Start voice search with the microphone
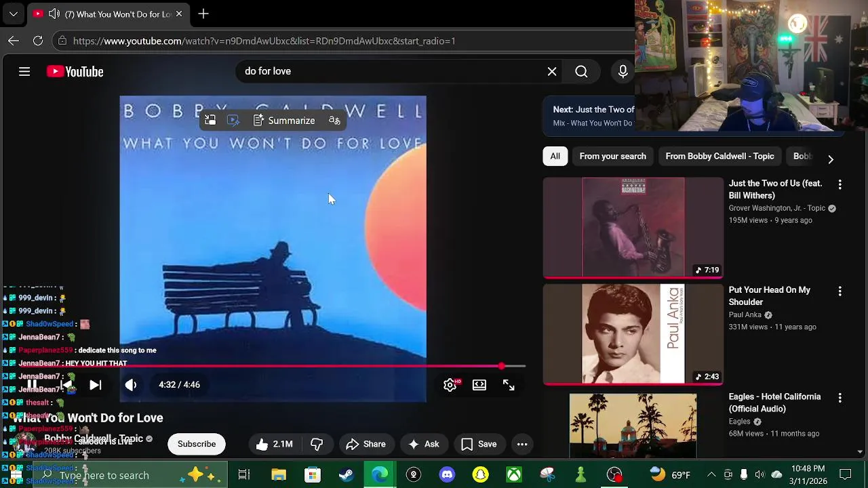868x488 pixels. point(623,71)
